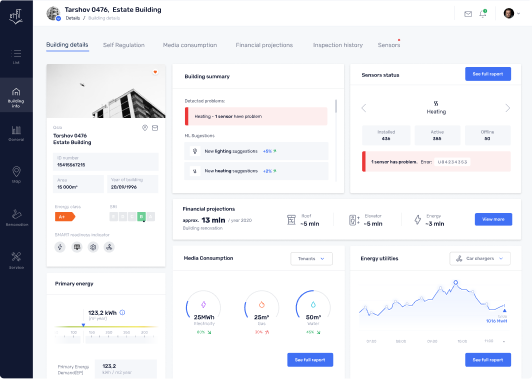Image resolution: width=532 pixels, height=379 pixels.
Task: Open the Map section in sidebar
Action: point(16,174)
